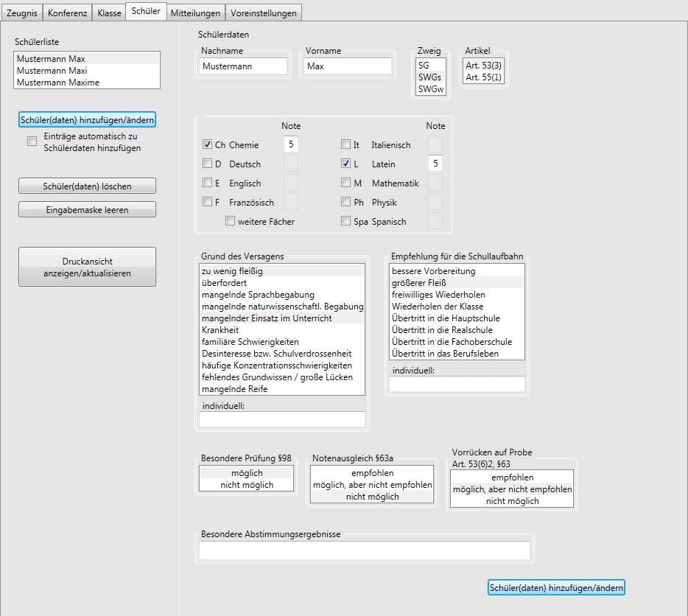
Task: Click the Nachname input field
Action: 243,66
